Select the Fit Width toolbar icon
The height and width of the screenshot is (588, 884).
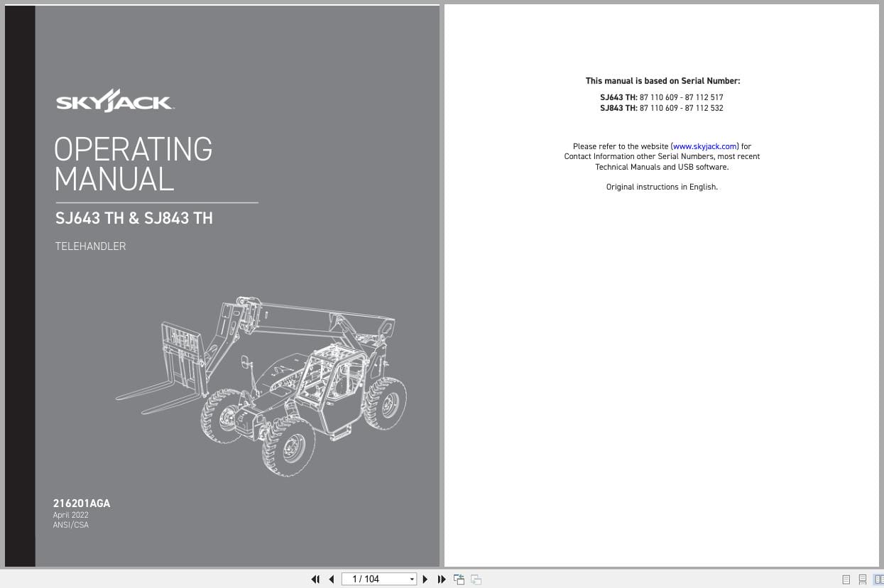point(476,579)
